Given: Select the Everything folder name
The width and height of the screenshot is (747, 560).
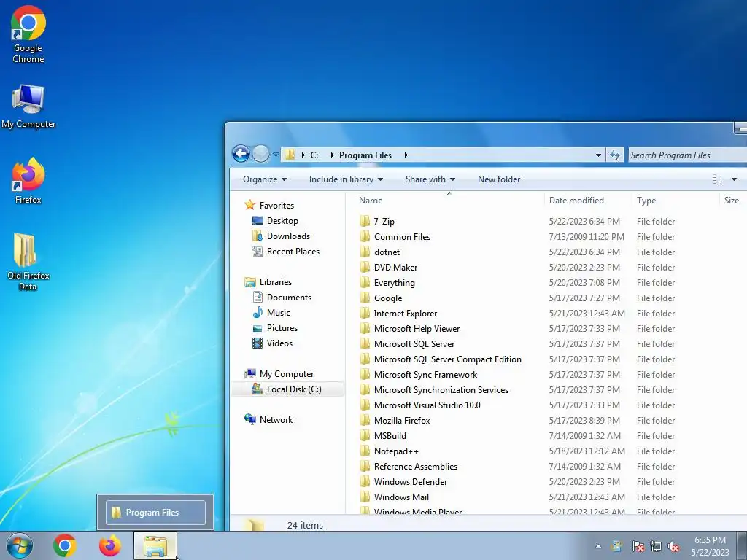Looking at the screenshot, I should point(395,282).
